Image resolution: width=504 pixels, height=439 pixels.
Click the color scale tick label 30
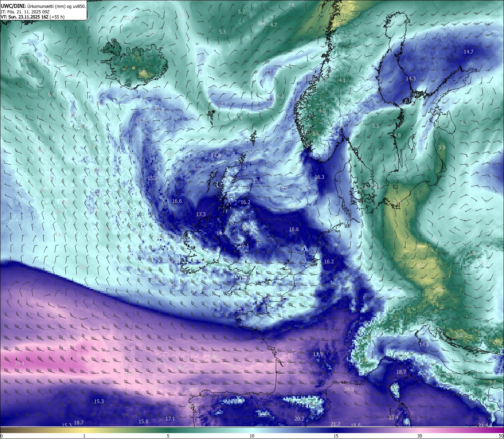420,436
